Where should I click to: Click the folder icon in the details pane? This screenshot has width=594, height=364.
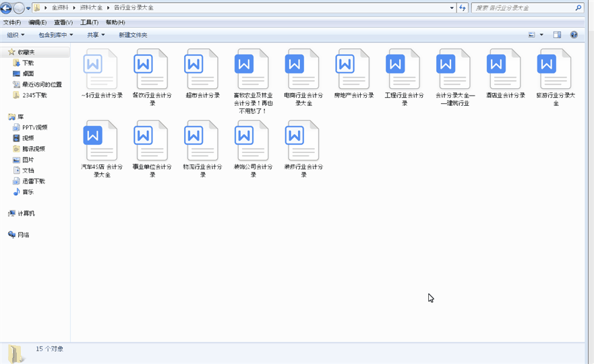click(x=15, y=354)
